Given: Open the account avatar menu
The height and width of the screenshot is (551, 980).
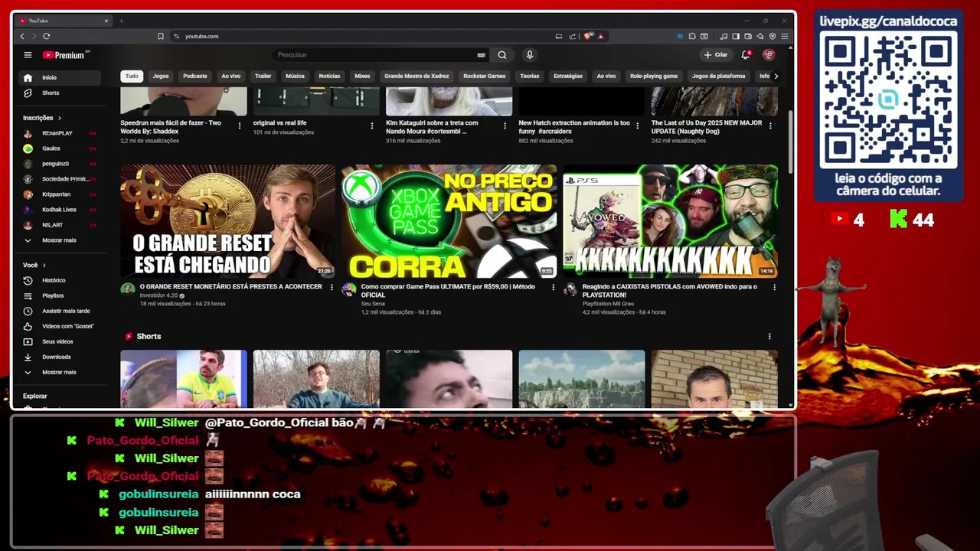Looking at the screenshot, I should (769, 55).
